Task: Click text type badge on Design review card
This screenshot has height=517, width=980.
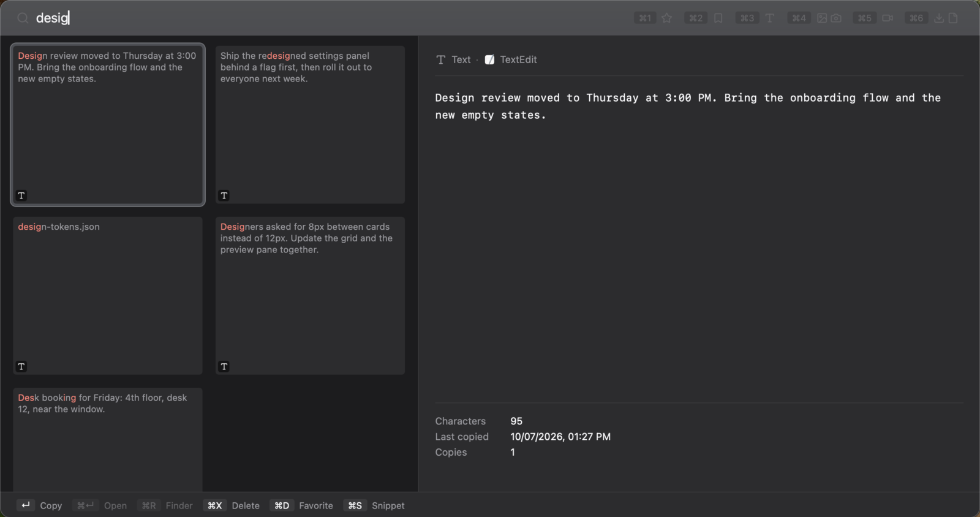Action: 21,195
